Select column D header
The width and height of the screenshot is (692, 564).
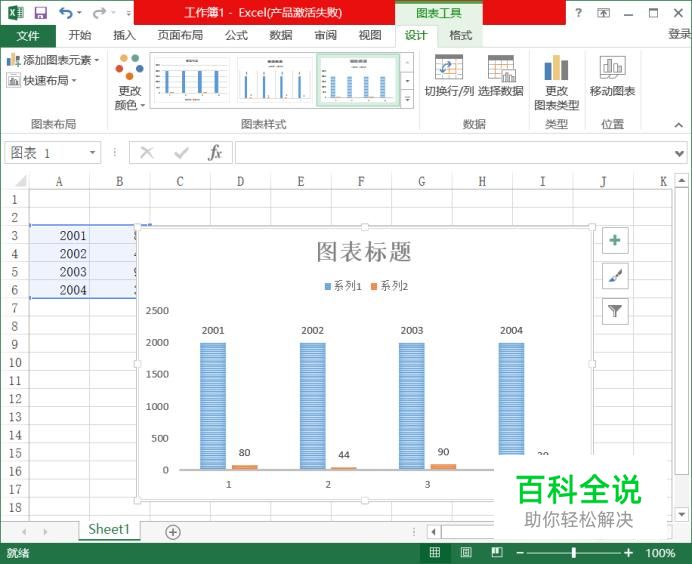pos(240,181)
